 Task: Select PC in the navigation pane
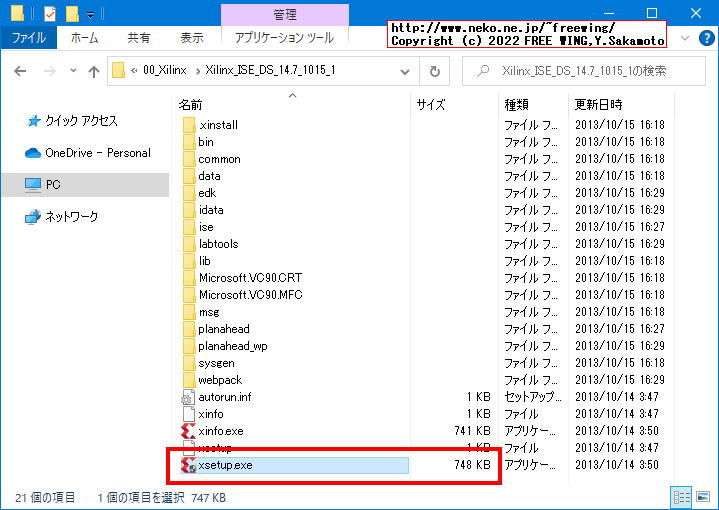click(85, 185)
